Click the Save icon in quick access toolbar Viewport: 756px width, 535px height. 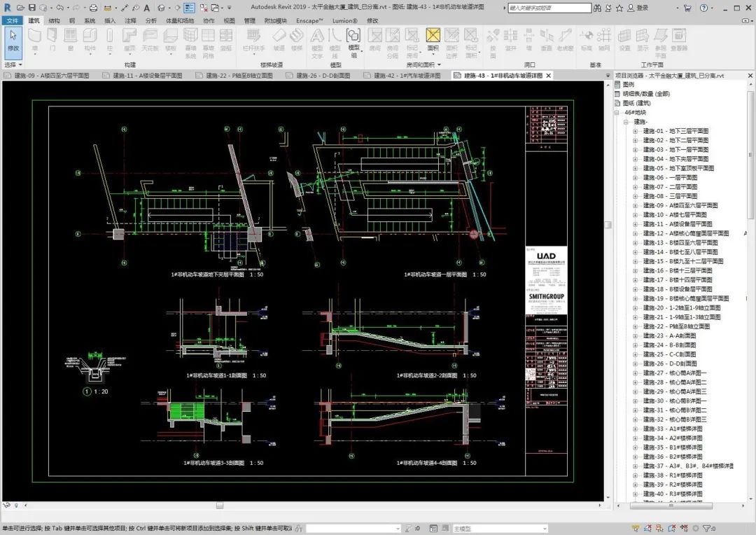[x=32, y=8]
